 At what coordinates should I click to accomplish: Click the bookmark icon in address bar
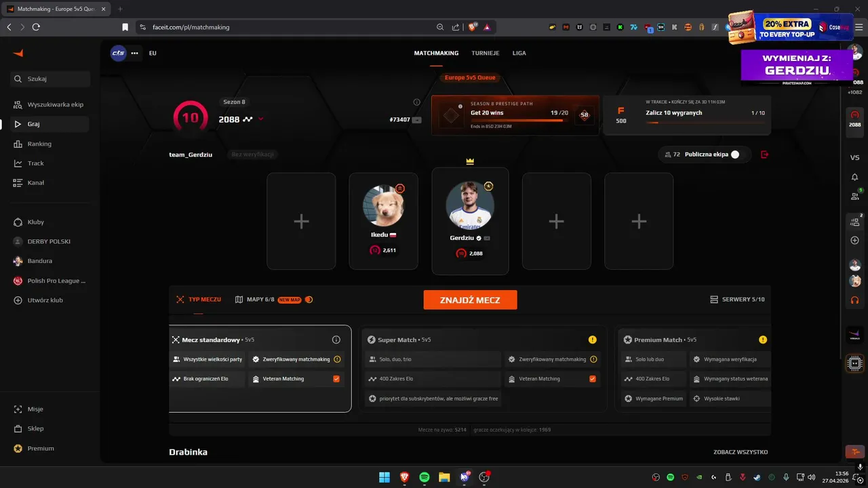[x=125, y=27]
